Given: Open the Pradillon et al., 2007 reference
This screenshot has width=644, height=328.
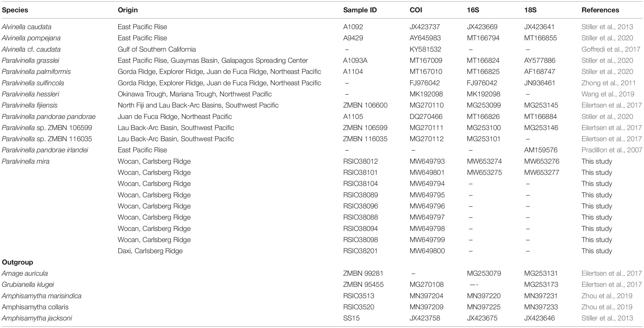Looking at the screenshot, I should 612,150.
